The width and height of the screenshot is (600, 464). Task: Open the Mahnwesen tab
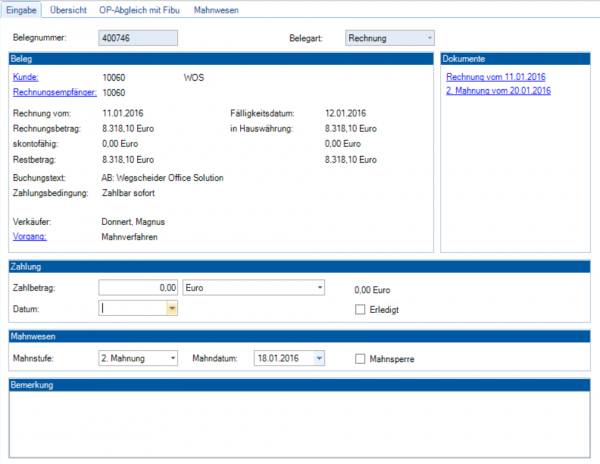[216, 9]
